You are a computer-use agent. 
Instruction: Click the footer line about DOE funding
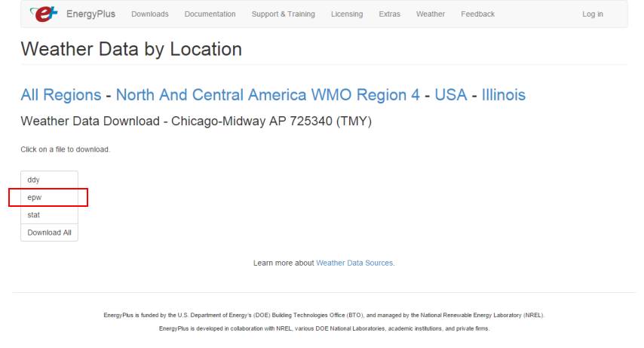(x=324, y=315)
